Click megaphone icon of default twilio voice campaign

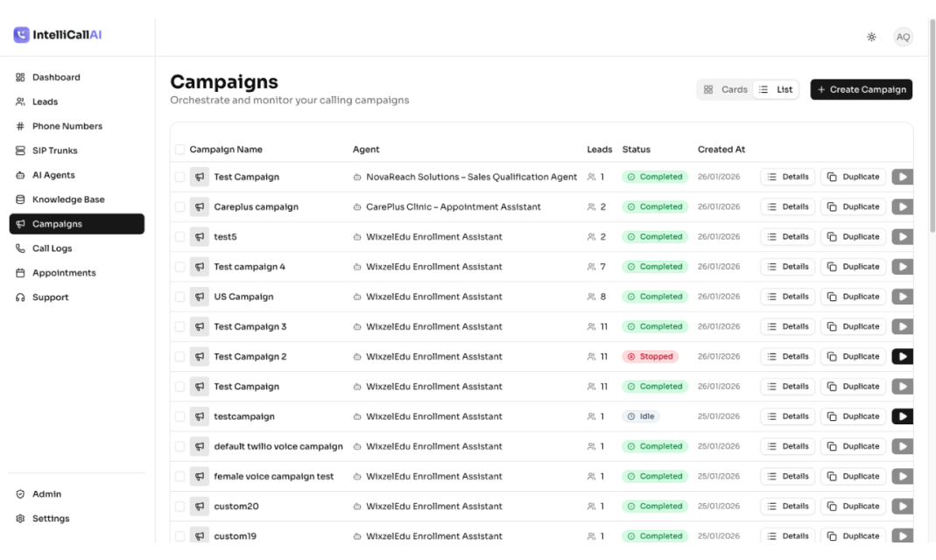coord(200,447)
